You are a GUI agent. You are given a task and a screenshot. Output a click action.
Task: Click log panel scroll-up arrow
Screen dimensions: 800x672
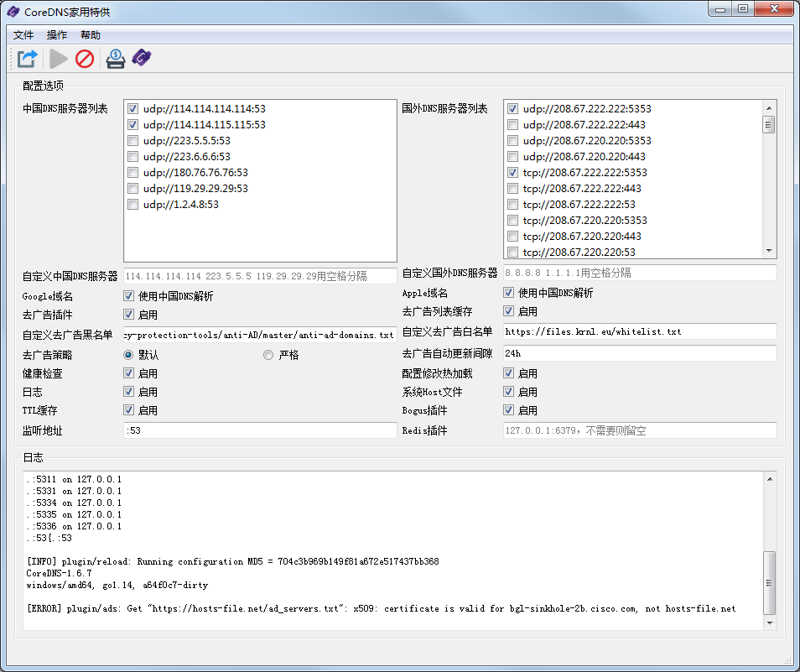[770, 479]
